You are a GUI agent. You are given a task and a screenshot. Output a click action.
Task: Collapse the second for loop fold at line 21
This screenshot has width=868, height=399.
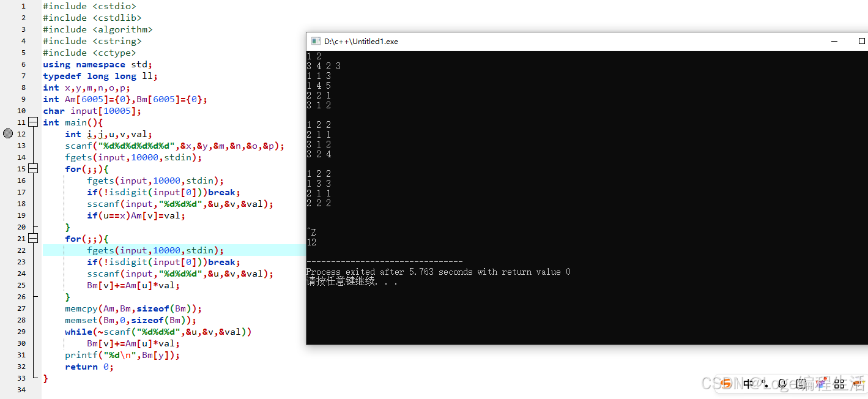[x=34, y=239]
